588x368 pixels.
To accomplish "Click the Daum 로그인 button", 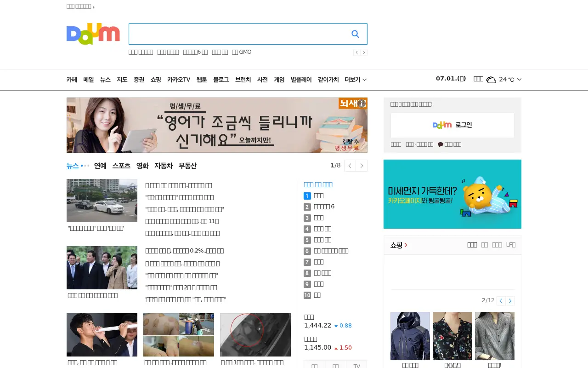I will click(x=452, y=125).
